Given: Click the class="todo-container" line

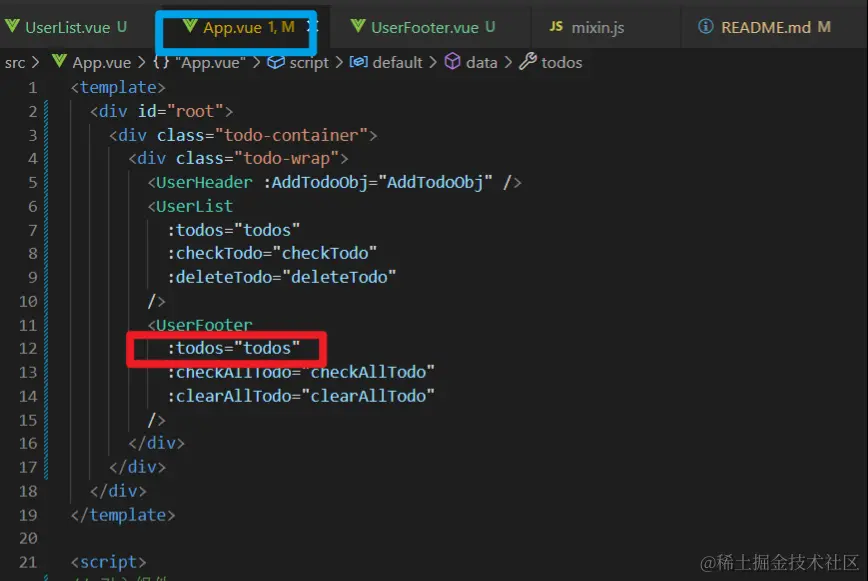Looking at the screenshot, I should tap(243, 135).
